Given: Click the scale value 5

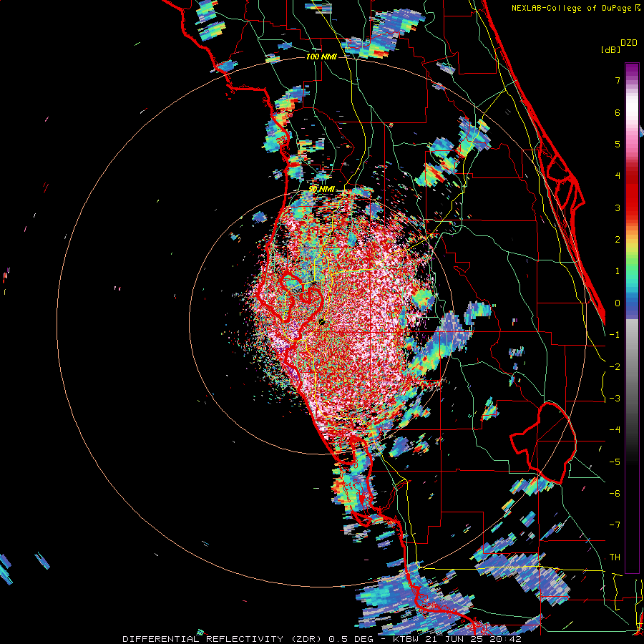Looking at the screenshot, I should click(618, 144).
